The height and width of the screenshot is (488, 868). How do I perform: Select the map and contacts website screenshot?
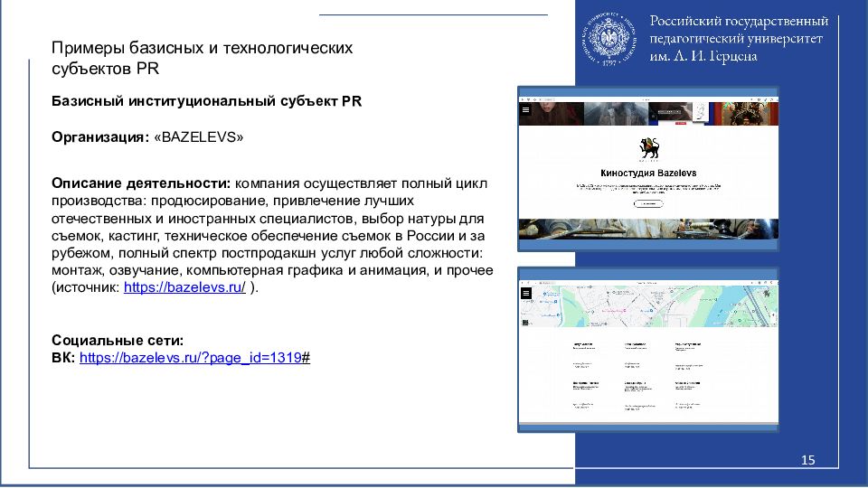(x=648, y=350)
